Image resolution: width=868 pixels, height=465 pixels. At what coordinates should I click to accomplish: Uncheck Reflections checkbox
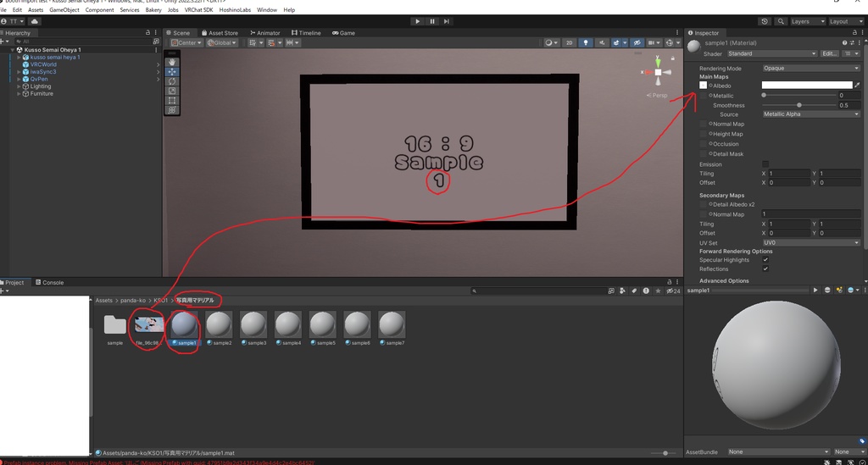pyautogui.click(x=765, y=268)
